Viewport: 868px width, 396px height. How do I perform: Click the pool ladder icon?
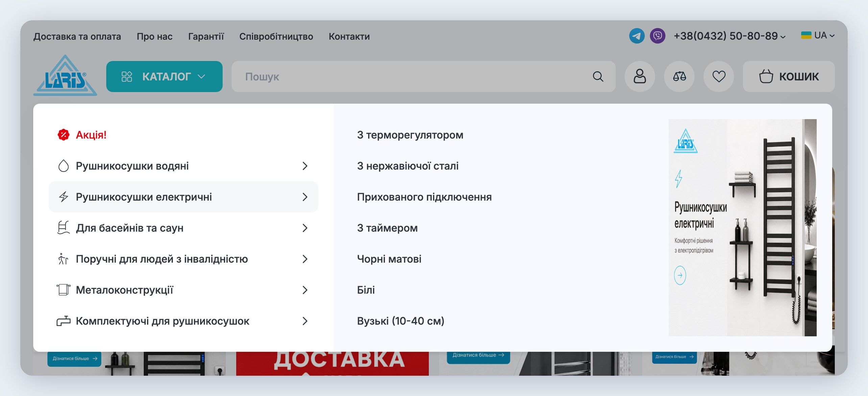64,228
